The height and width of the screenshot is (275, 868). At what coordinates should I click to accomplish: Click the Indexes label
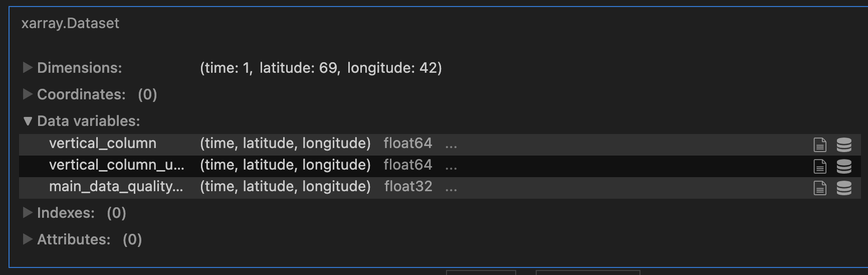pos(66,213)
